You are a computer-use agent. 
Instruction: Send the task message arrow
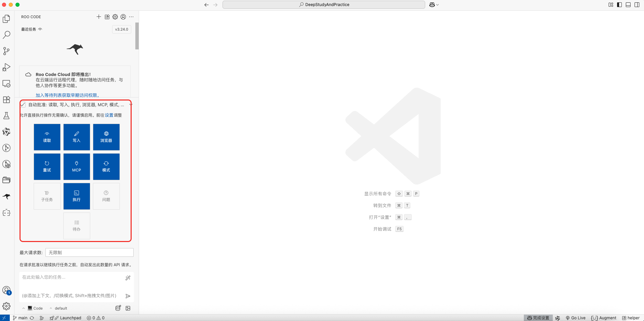click(128, 296)
